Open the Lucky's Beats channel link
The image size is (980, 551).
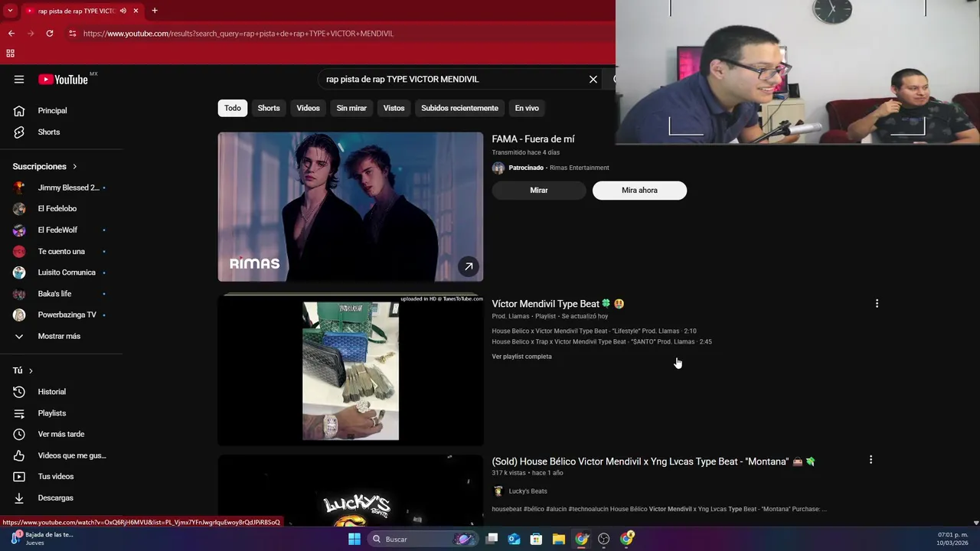(528, 491)
